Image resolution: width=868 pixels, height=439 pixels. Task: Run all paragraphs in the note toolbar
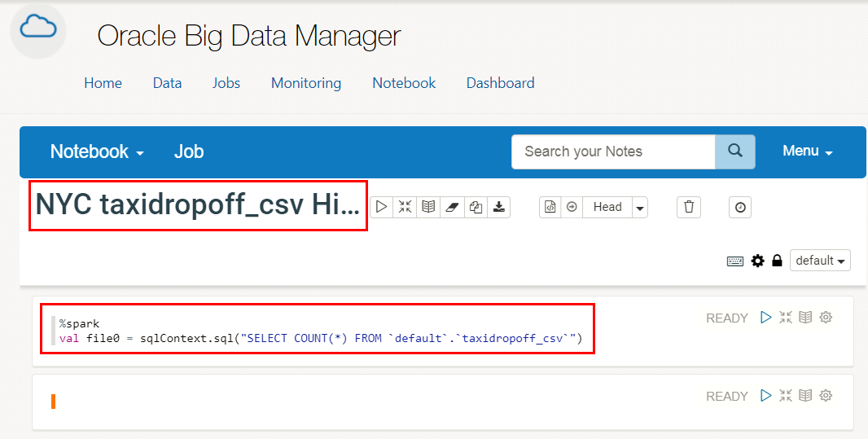(381, 208)
